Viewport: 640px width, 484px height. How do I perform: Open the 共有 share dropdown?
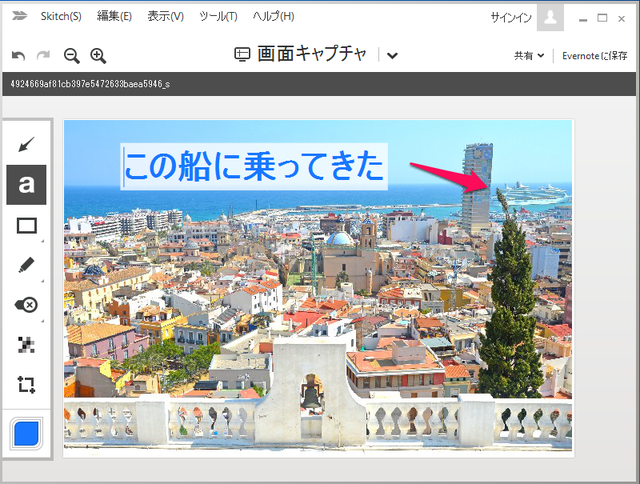529,56
